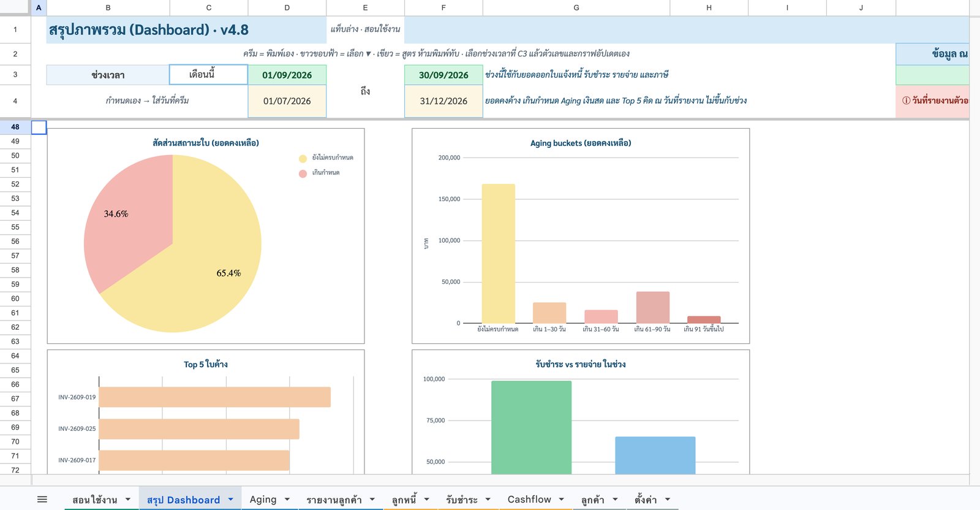Select the ข้อมูล ณ header cell

[932, 54]
